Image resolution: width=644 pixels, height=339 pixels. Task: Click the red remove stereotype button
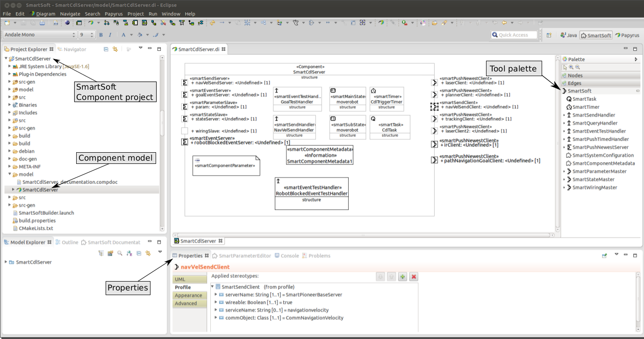(414, 277)
